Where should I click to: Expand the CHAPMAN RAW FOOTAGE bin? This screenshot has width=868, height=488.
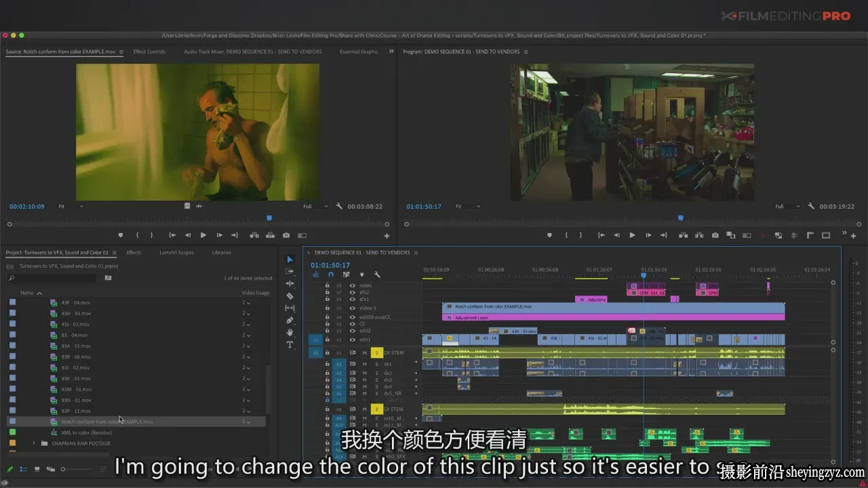point(34,443)
